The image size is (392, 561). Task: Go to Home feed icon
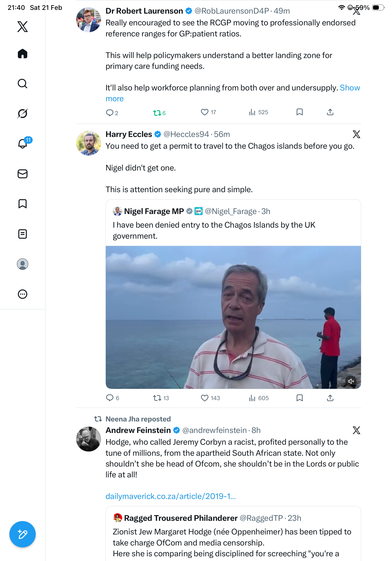coord(23,54)
